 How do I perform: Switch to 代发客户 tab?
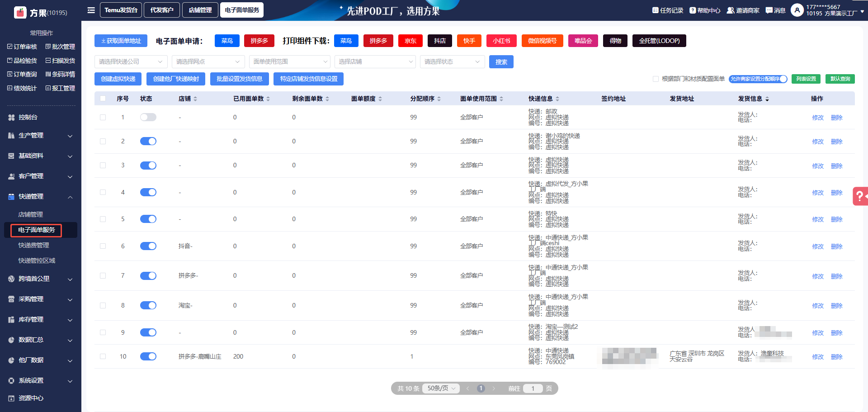(x=162, y=10)
